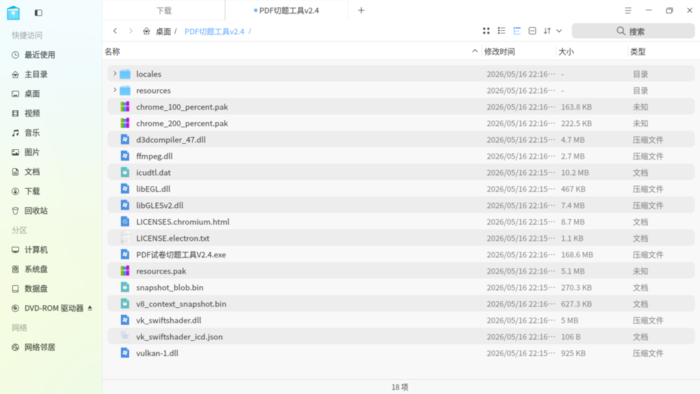Select icudtl.dat file
700x394 pixels.
pyautogui.click(x=401, y=173)
